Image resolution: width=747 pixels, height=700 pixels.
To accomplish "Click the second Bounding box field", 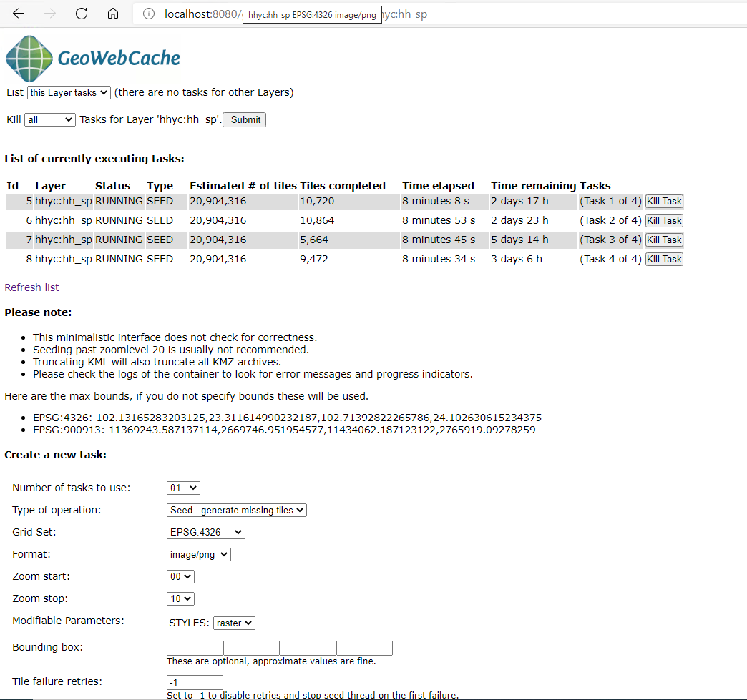I will pyautogui.click(x=252, y=648).
